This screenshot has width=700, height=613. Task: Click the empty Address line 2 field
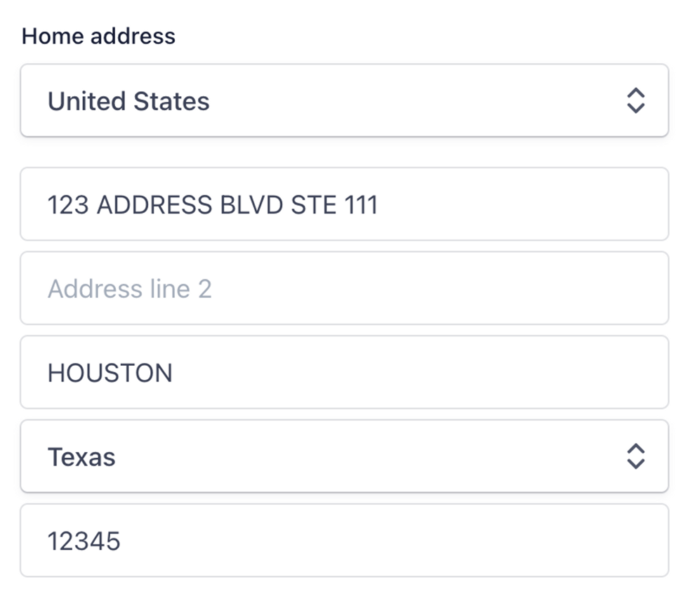coord(344,288)
